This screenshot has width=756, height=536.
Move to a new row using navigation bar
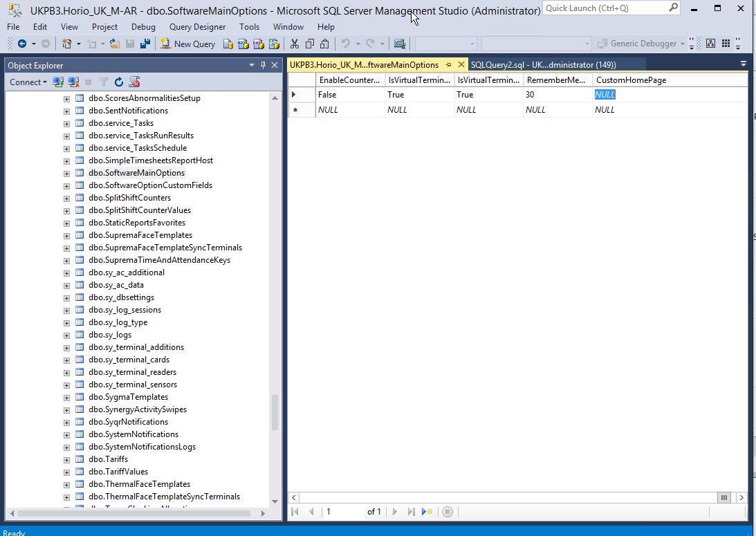coord(427,511)
